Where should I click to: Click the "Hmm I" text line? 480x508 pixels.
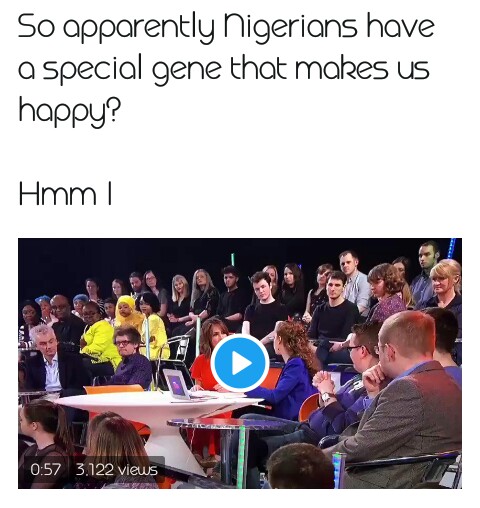click(65, 194)
